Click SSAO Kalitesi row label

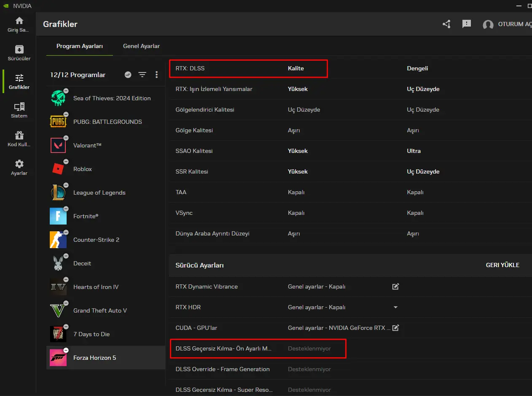194,151
